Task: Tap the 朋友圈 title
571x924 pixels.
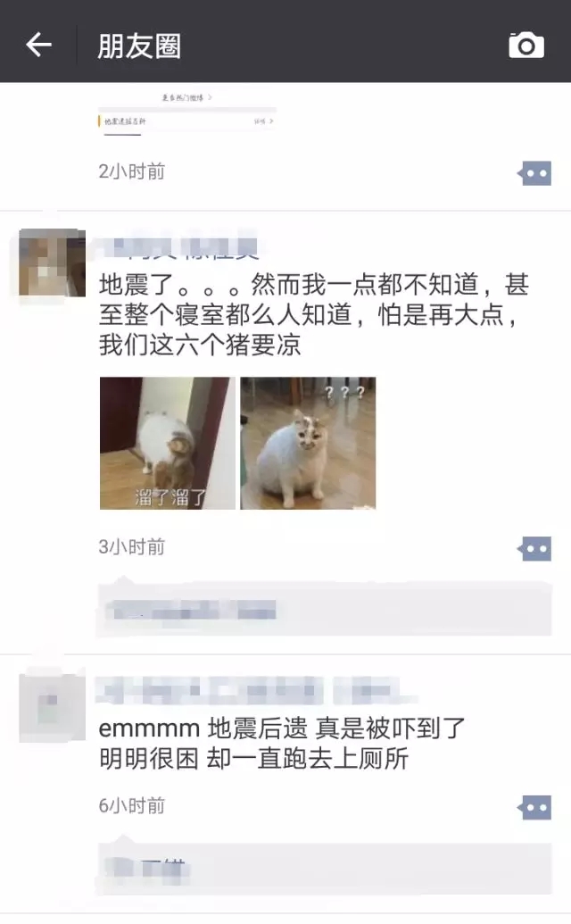Action: 139,46
